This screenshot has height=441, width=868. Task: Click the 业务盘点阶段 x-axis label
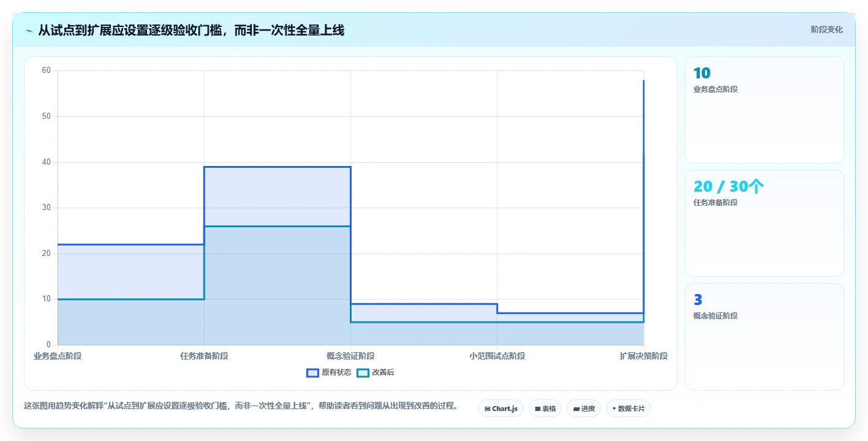[x=58, y=356]
